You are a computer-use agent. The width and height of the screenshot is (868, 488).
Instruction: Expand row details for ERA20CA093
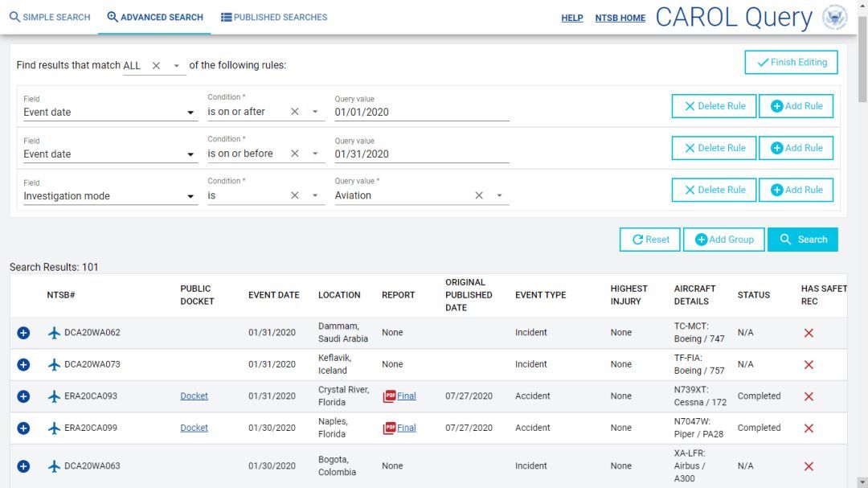[23, 396]
